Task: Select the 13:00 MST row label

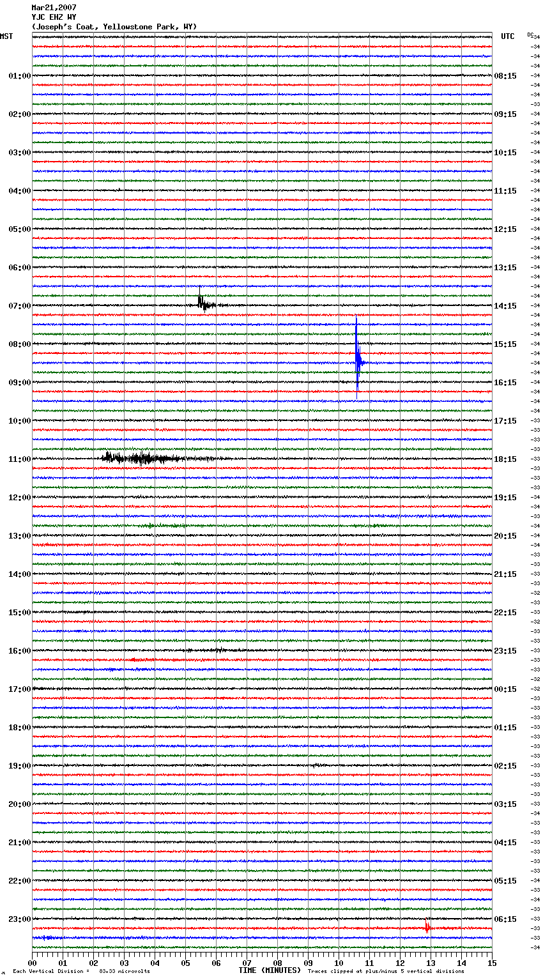Action: 19,536
